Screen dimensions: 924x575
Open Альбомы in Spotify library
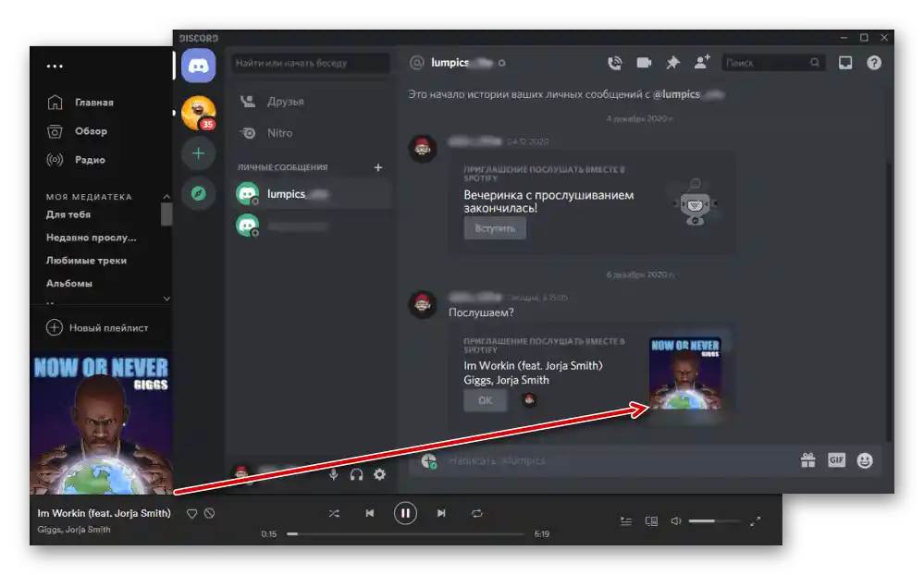[x=69, y=284]
